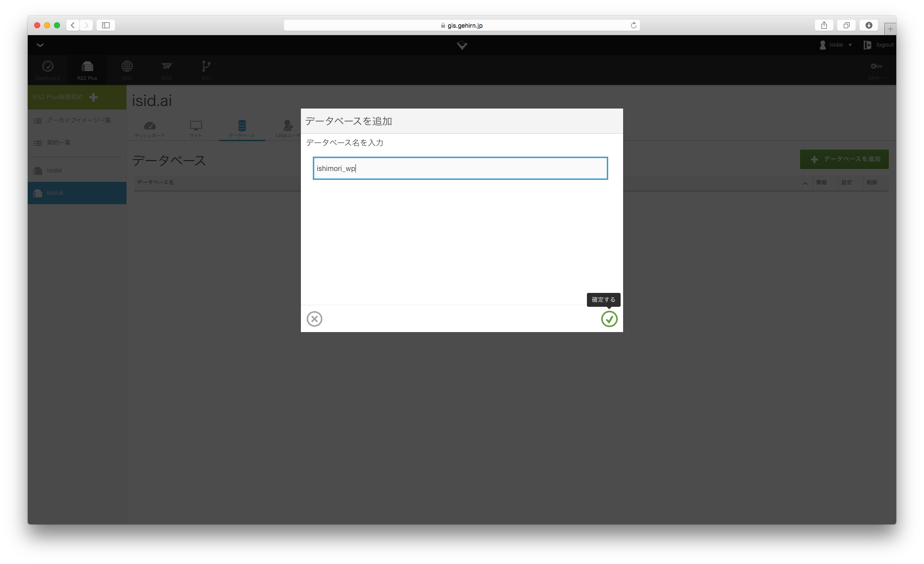
Task: Open Safari downloads button
Action: click(x=869, y=25)
